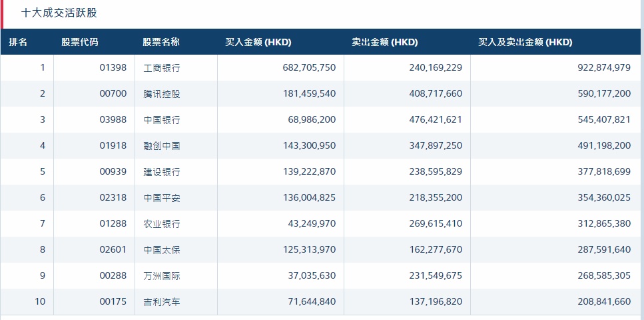
Task: Select stock name 中国平安
Action: [x=162, y=198]
